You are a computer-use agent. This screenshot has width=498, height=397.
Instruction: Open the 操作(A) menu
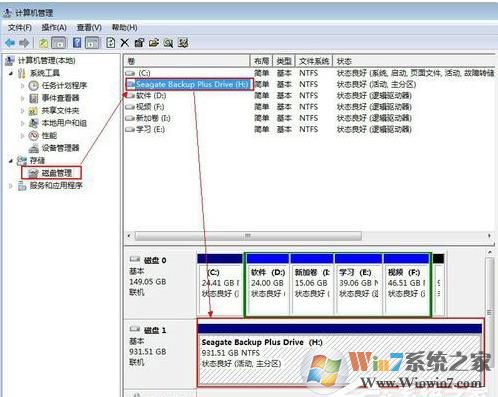[54, 27]
